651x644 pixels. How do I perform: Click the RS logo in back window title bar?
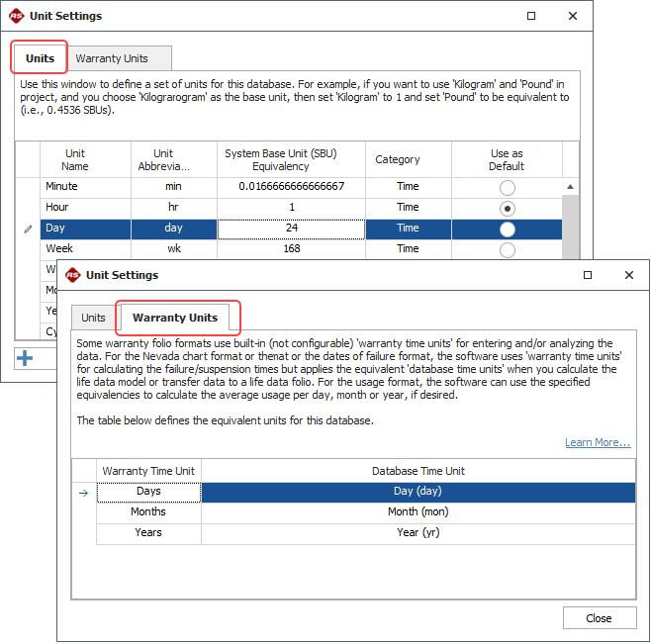point(17,16)
